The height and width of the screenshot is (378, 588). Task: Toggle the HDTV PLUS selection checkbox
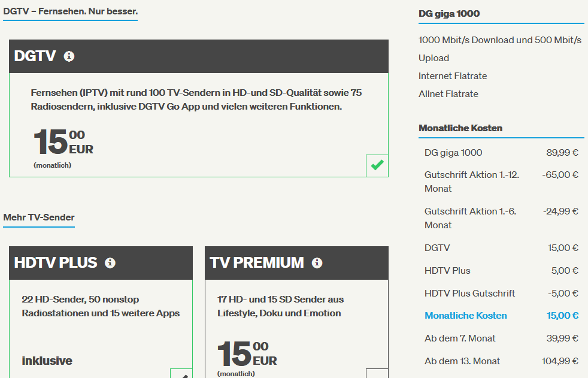pos(181,373)
